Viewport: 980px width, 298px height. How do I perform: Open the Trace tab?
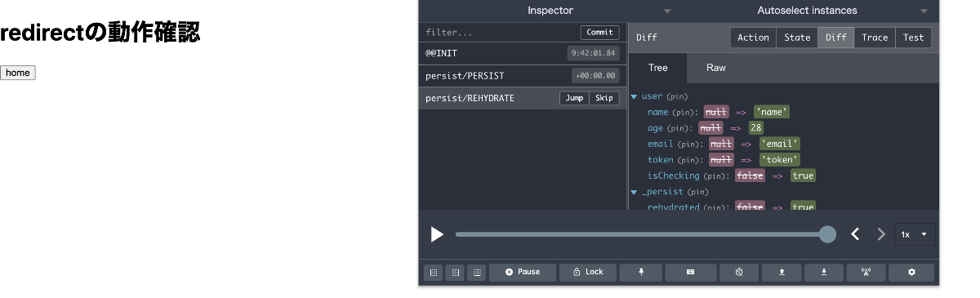click(875, 38)
